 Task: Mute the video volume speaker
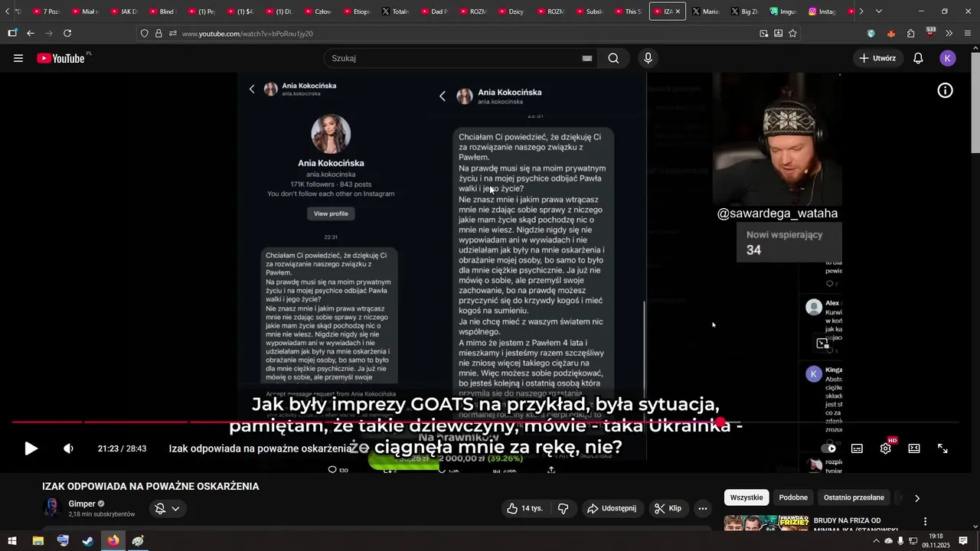tap(68, 448)
